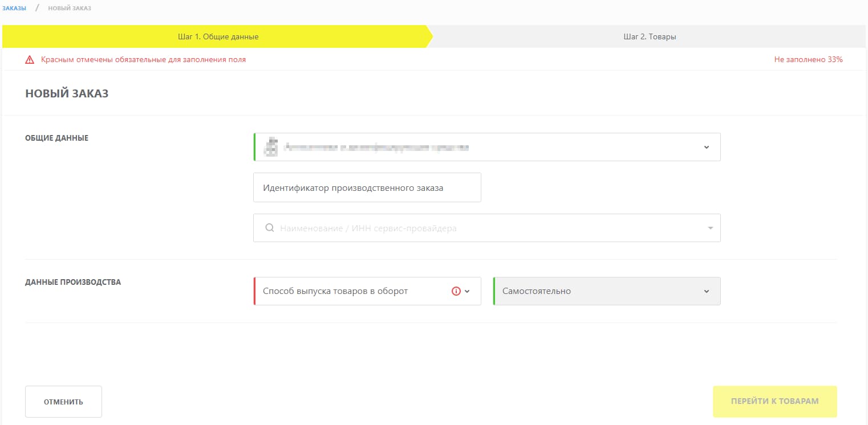868x425 pixels.
Task: Select the Шаг 1. Общие данные step
Action: (x=218, y=36)
